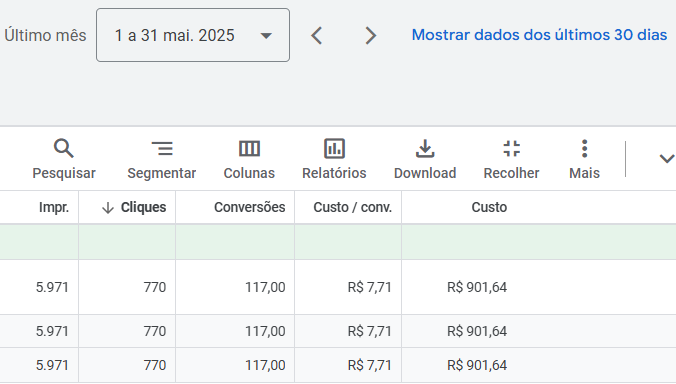
Task: Go to previous date period arrow
Action: pos(317,35)
